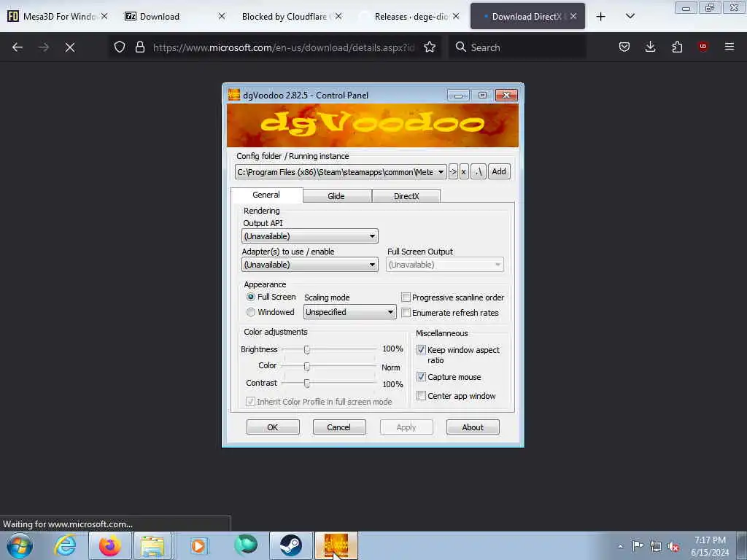This screenshot has width=747, height=560.
Task: Bookmark this page with the star
Action: tap(430, 47)
